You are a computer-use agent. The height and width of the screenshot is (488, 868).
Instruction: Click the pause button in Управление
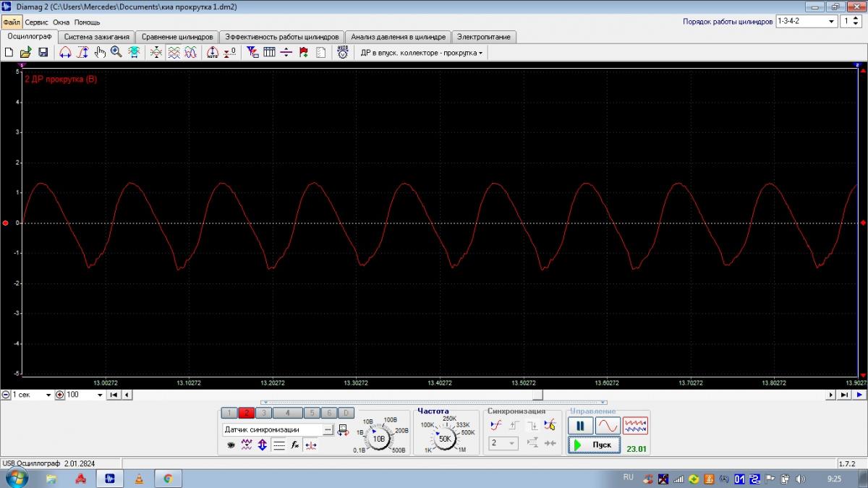[x=580, y=426]
